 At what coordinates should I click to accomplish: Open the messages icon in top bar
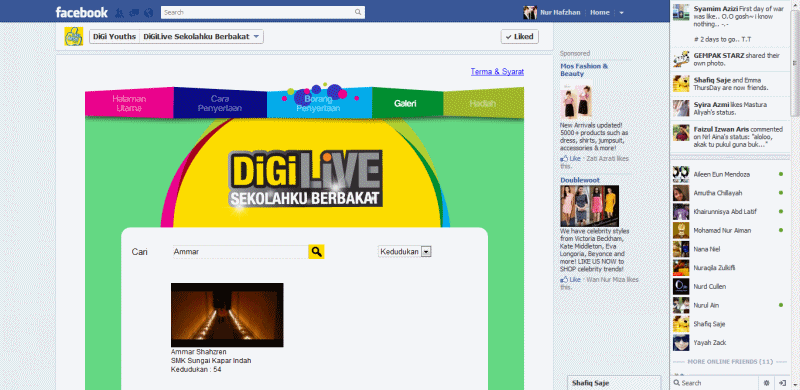click(x=135, y=12)
